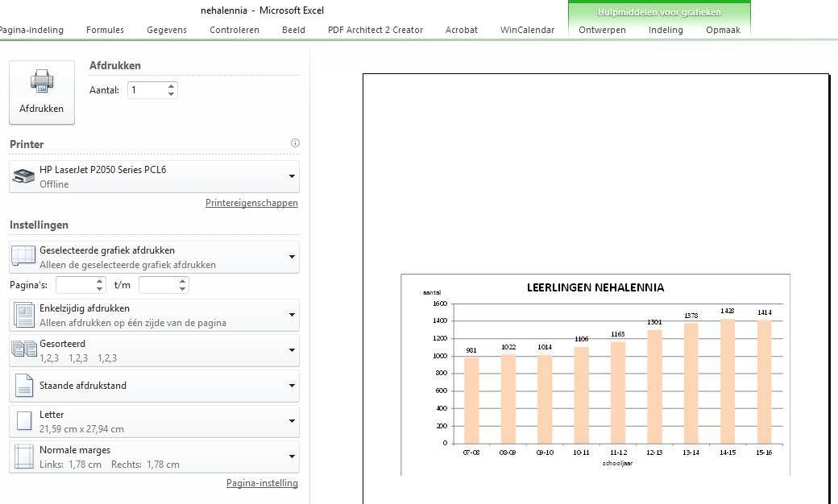838x504 pixels.
Task: Open the PDF Architect 2 Creator tab
Action: tap(375, 30)
